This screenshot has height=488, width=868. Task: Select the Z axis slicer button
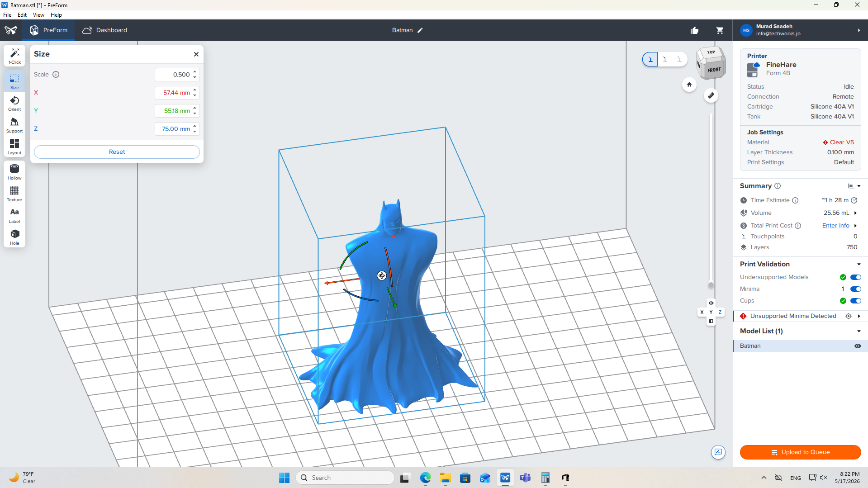coord(720,312)
